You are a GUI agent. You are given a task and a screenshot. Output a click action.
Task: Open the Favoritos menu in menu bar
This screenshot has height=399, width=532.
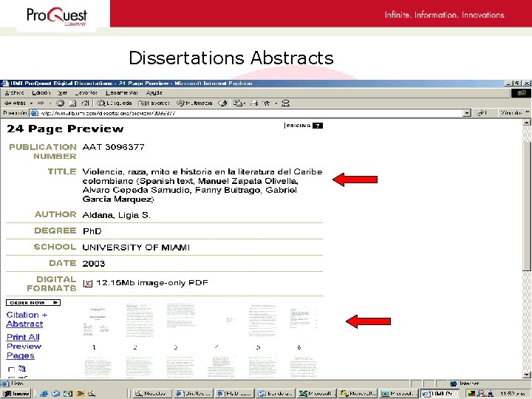(86, 92)
